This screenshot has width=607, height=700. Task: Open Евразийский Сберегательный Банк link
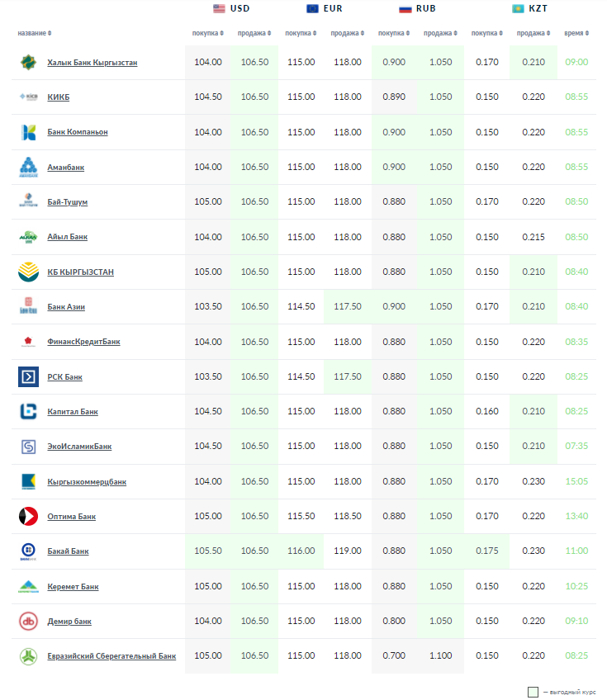[111, 656]
